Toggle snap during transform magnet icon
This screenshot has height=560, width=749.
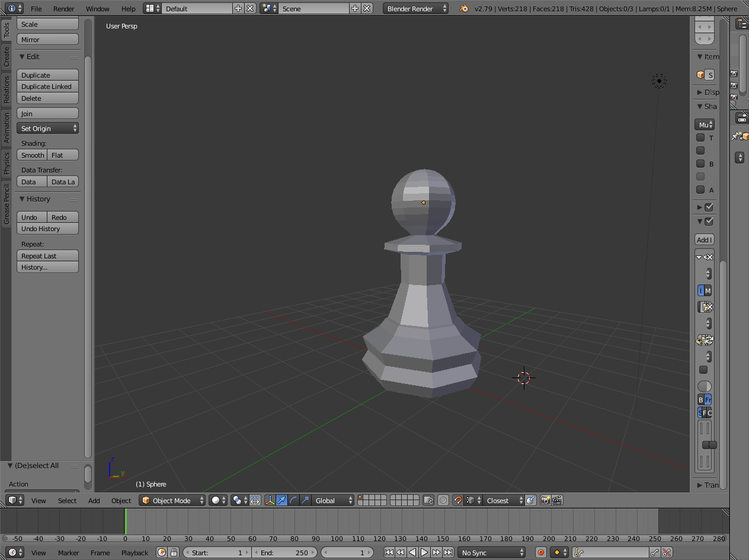coord(457,501)
